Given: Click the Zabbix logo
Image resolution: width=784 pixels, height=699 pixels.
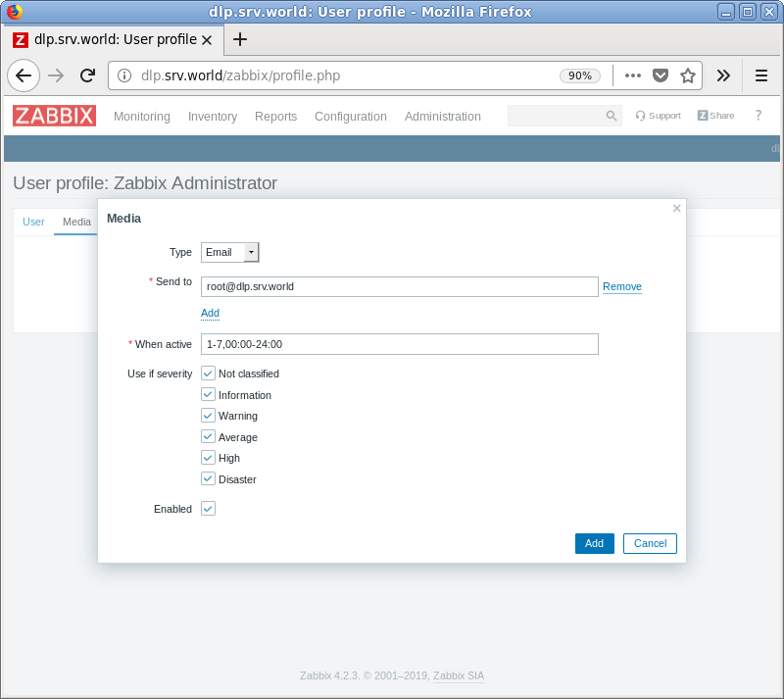Looking at the screenshot, I should tap(54, 116).
